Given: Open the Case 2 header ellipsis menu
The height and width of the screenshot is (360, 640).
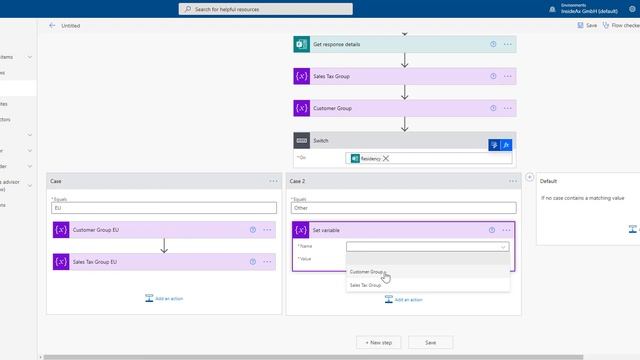Looking at the screenshot, I should (x=513, y=181).
